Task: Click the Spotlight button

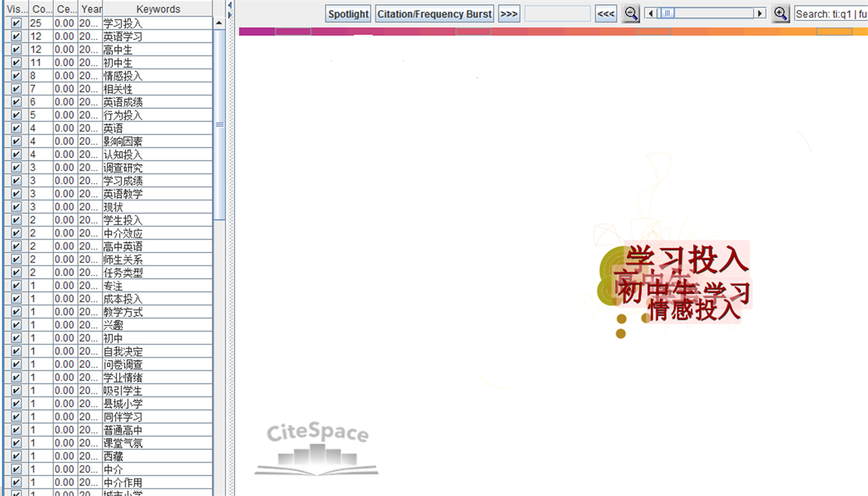Action: pos(348,14)
